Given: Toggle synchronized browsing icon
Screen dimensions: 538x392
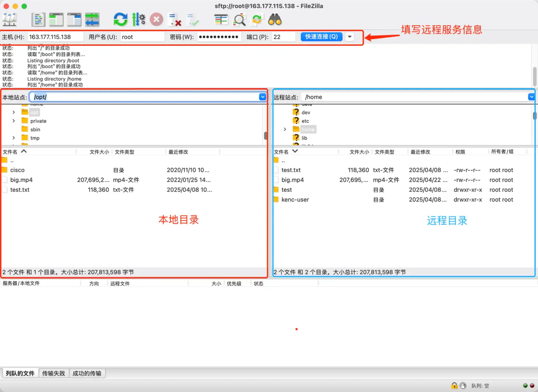Looking at the screenshot, I should pos(257,19).
